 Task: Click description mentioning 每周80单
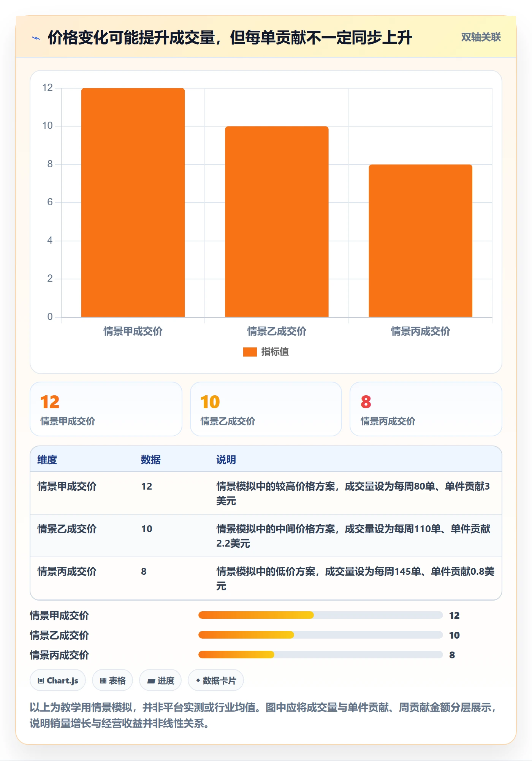point(353,493)
